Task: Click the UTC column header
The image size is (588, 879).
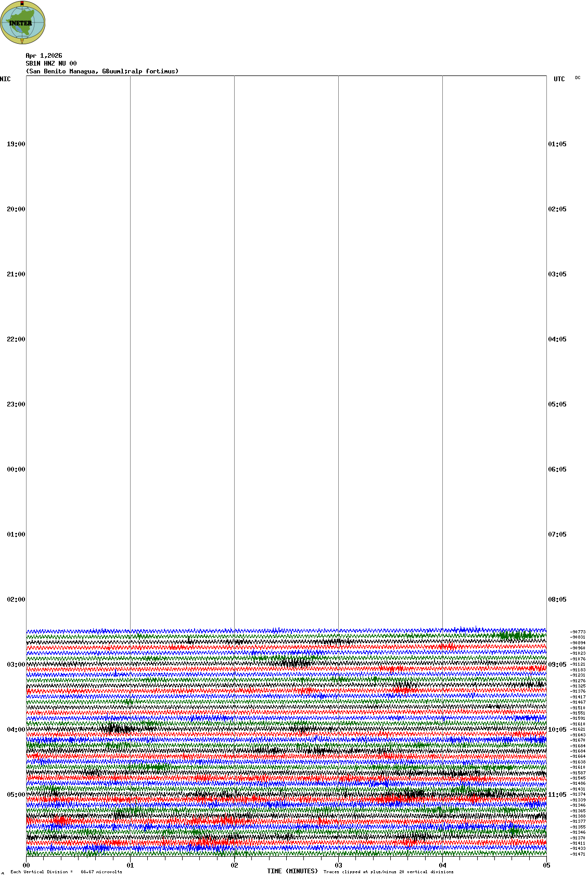Action: [559, 79]
